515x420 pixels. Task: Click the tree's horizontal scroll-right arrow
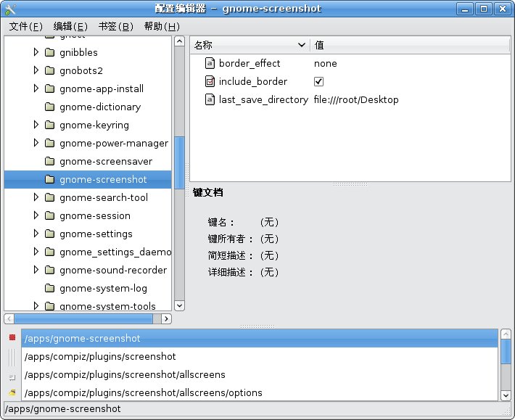167,318
